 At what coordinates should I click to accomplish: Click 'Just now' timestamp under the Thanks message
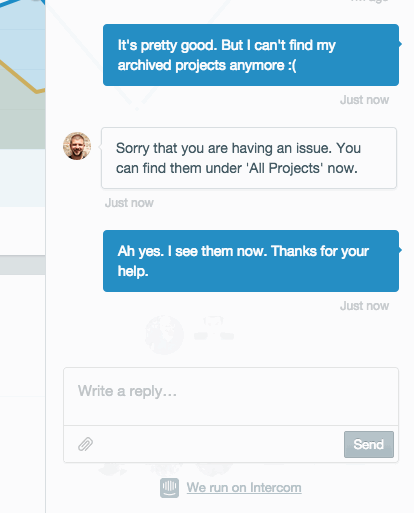click(x=364, y=306)
